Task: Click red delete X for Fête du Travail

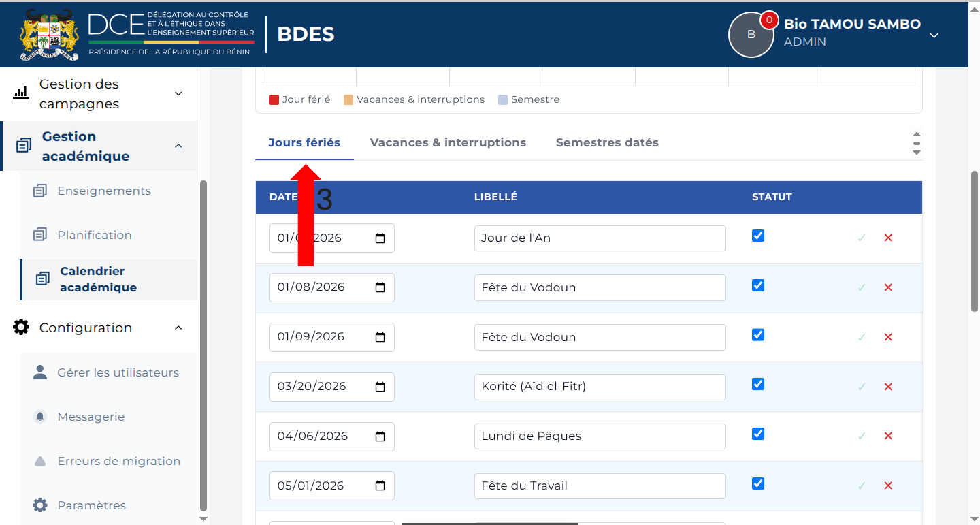Action: (x=888, y=486)
